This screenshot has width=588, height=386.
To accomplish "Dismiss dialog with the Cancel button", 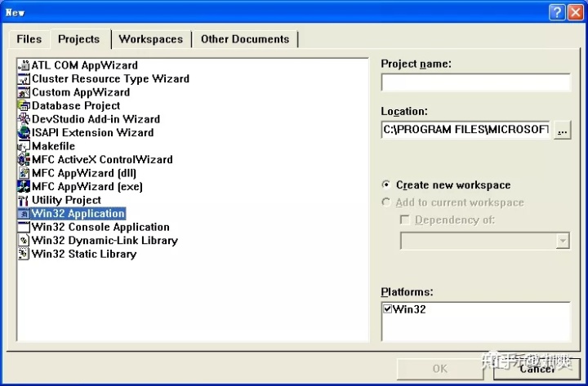I will pyautogui.click(x=537, y=369).
